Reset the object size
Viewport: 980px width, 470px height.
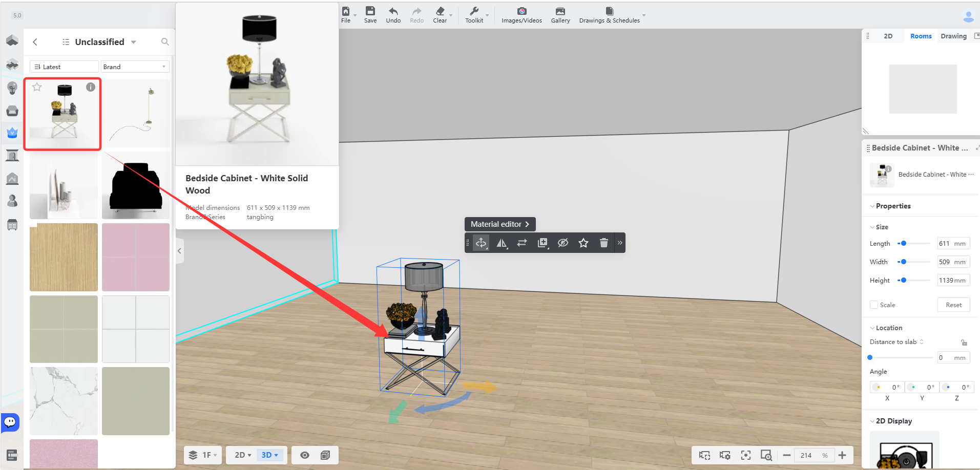953,305
